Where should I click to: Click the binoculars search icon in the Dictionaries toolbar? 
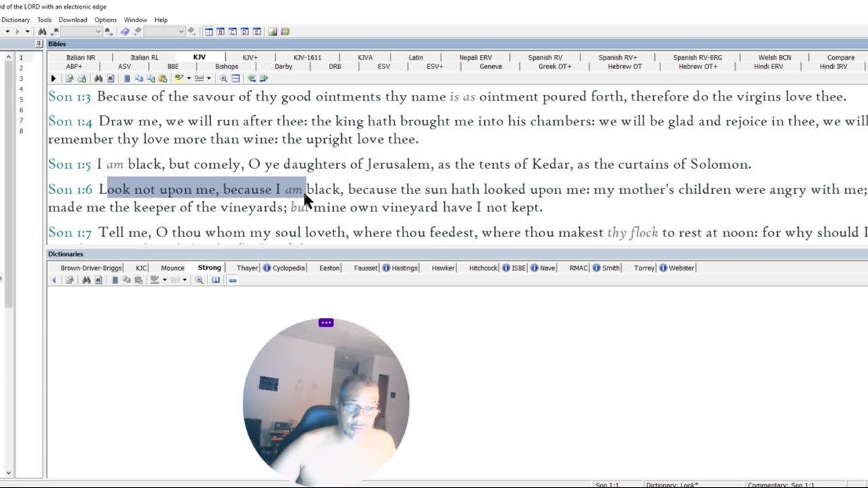[x=86, y=280]
